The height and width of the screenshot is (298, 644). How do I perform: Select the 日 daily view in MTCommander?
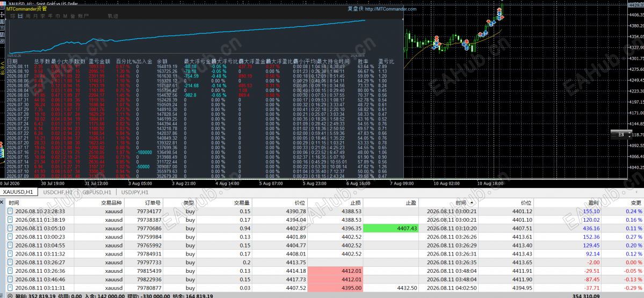[x=20, y=16]
